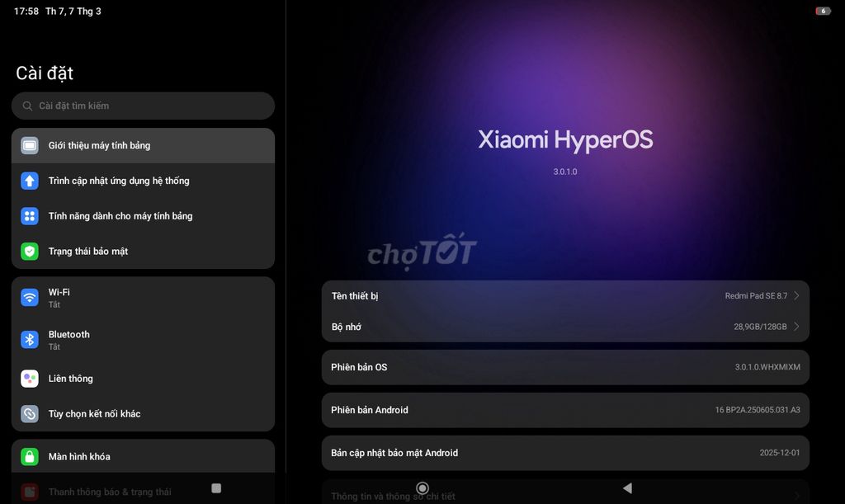Click the Liên thông colorful dots icon

[x=30, y=379]
